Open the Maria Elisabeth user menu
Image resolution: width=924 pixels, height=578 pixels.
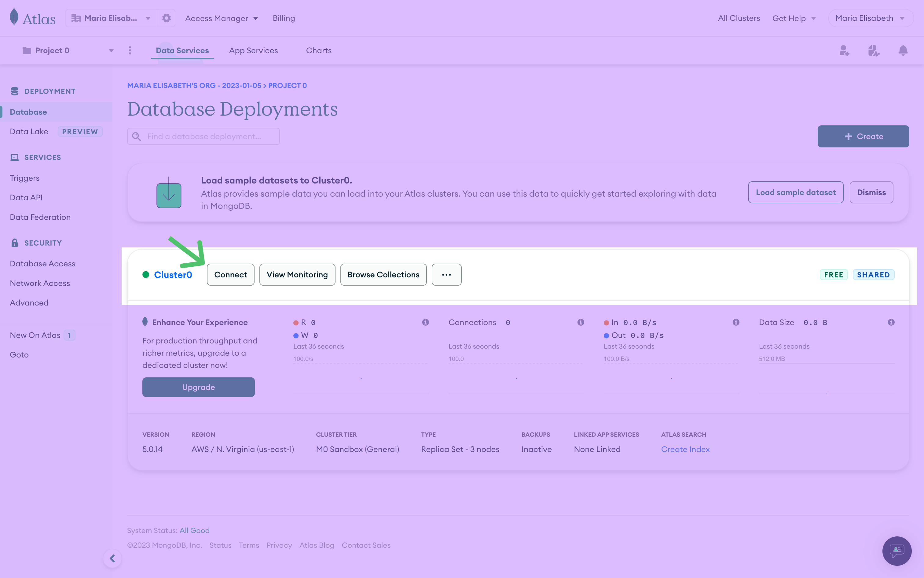(870, 18)
